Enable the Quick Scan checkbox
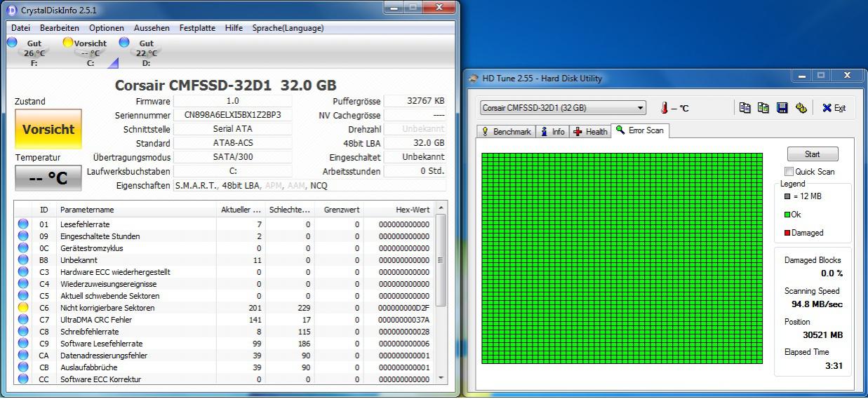Image resolution: width=868 pixels, height=399 pixels. click(x=789, y=172)
